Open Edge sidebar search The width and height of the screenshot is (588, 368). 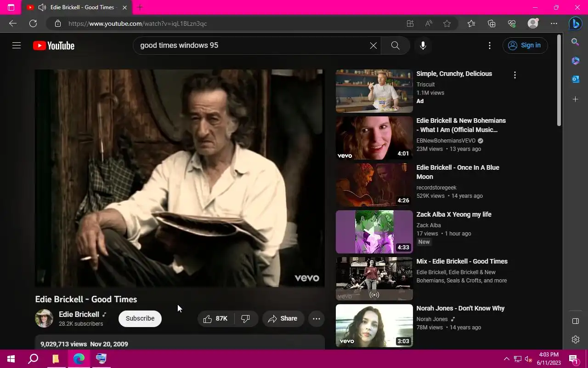click(575, 42)
